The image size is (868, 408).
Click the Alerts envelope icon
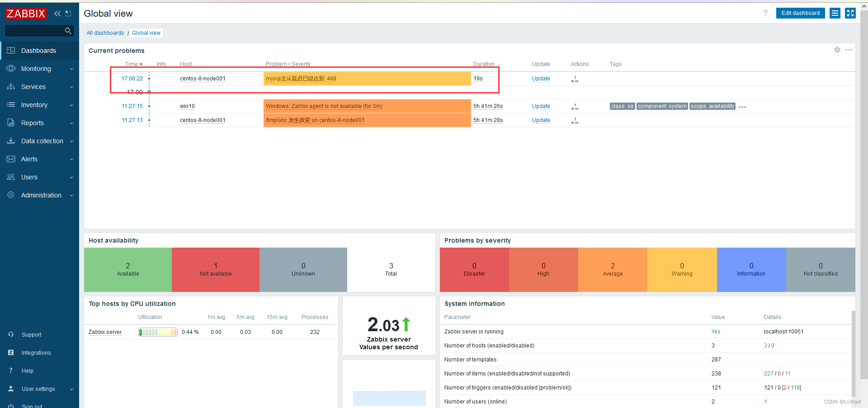coord(11,159)
